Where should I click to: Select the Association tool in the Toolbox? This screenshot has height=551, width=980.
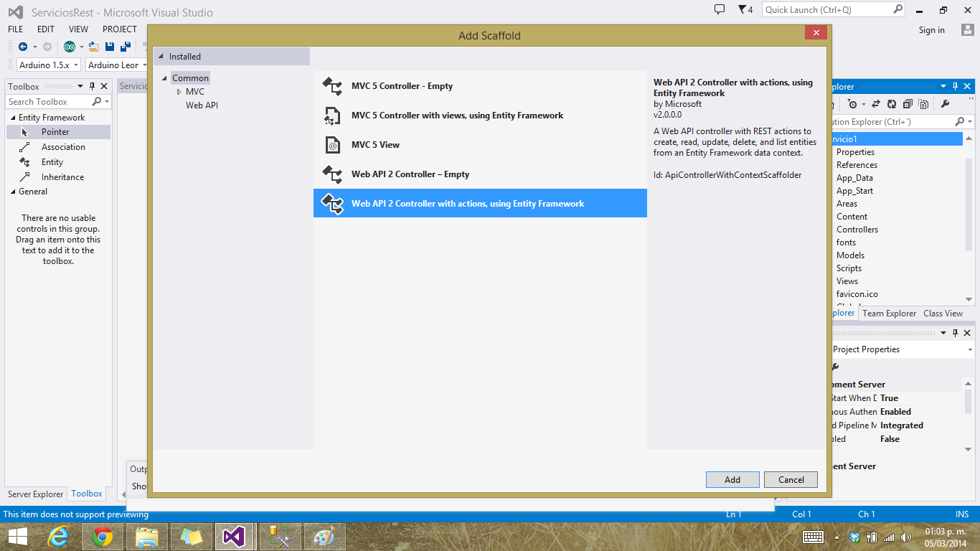[x=59, y=147]
